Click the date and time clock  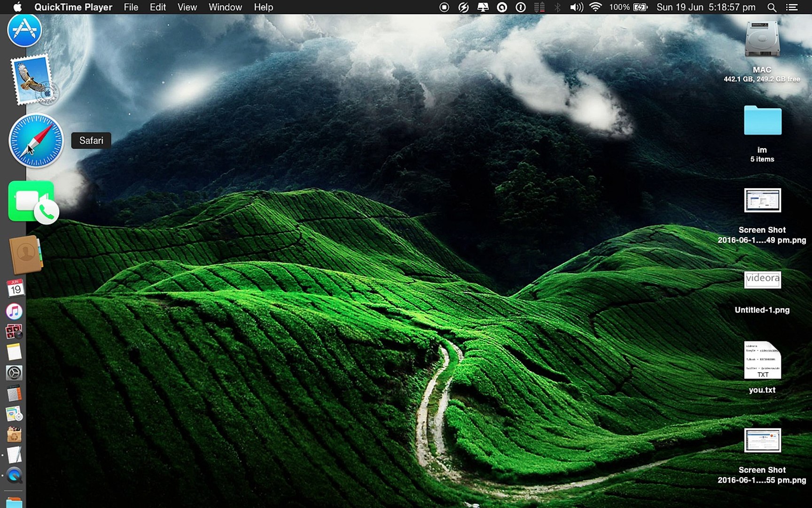pos(706,7)
